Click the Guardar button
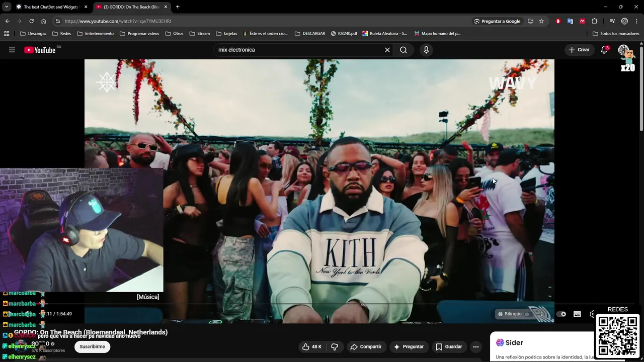Screen dimensions: 644x362 [x=448, y=346]
